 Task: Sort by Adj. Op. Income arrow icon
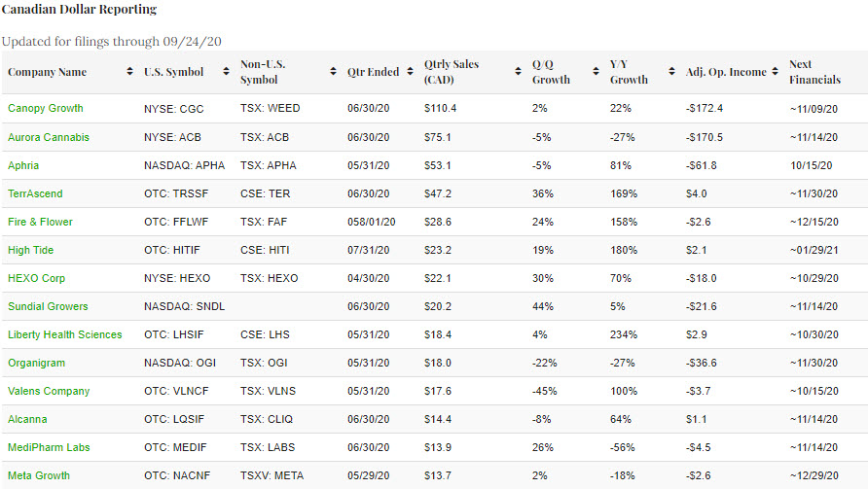pyautogui.click(x=774, y=72)
